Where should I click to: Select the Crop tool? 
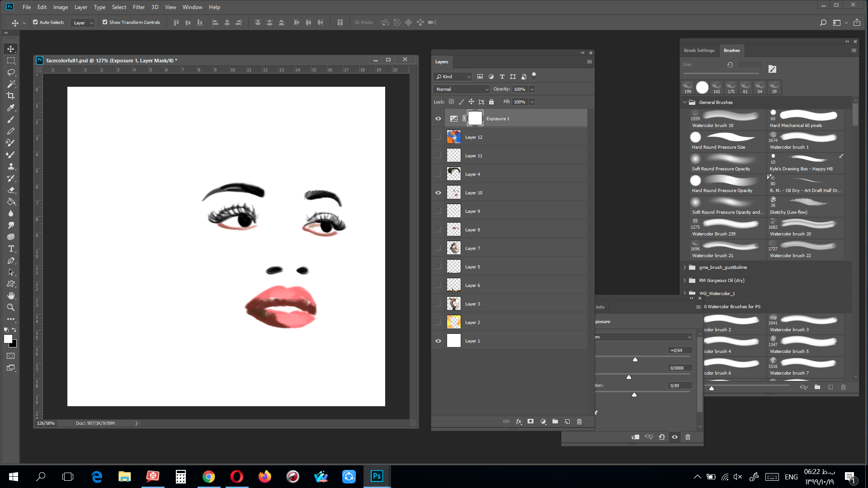click(11, 96)
